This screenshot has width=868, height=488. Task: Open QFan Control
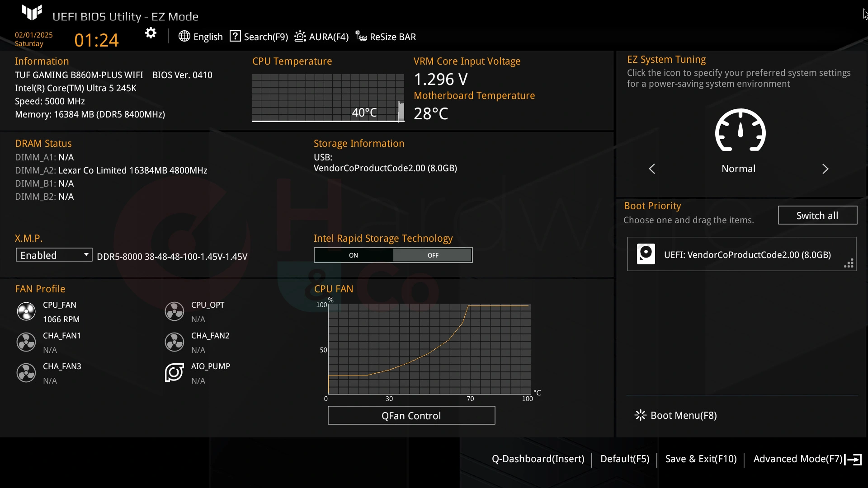coord(411,416)
